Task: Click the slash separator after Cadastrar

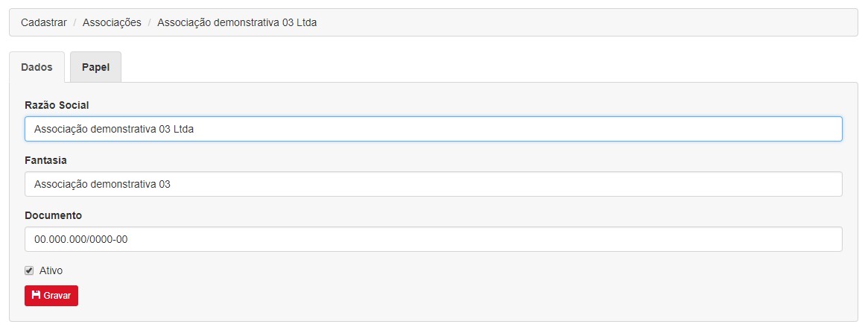Action: click(x=75, y=22)
